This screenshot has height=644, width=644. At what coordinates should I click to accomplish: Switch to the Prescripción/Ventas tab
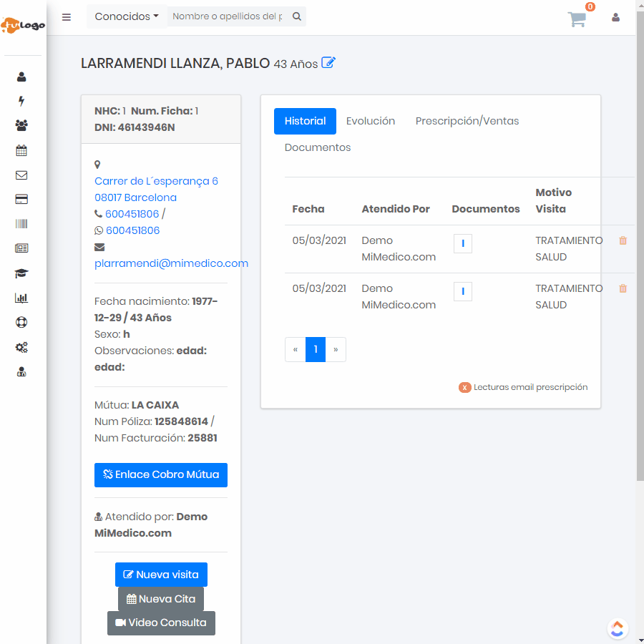click(x=467, y=122)
